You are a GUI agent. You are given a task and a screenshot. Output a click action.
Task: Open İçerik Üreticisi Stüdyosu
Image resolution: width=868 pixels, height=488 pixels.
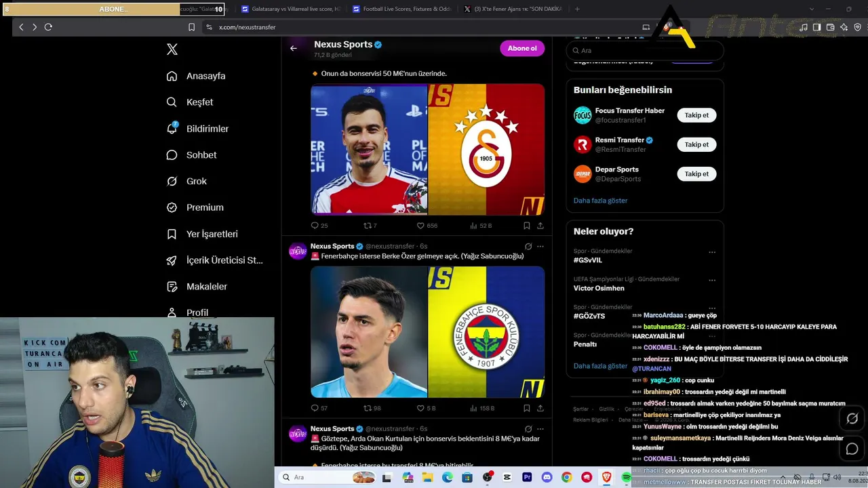[x=214, y=260]
